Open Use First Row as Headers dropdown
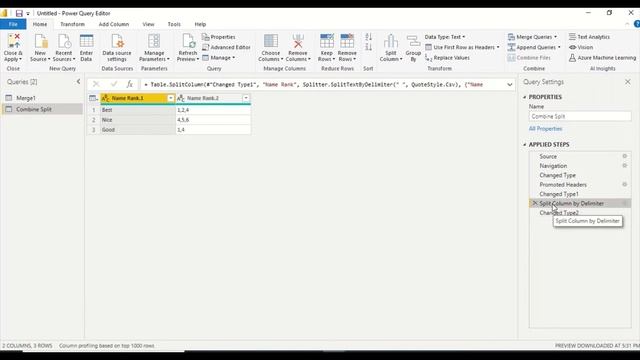Screen dimensions: 640x360 pyautogui.click(x=462, y=47)
